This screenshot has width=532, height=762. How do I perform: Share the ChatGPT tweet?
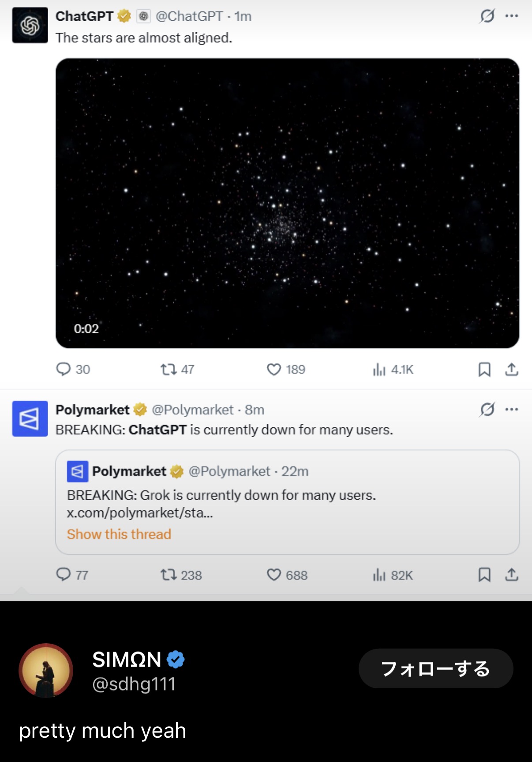tap(511, 369)
